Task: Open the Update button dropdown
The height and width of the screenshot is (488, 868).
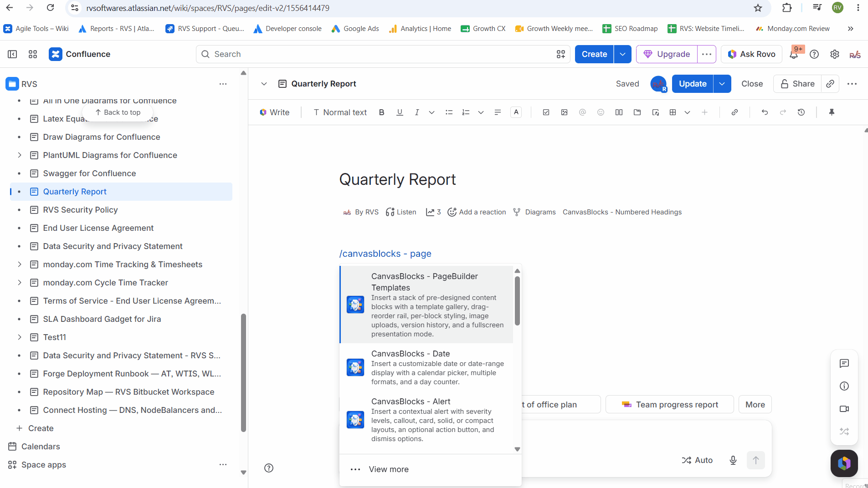Action: coord(722,84)
